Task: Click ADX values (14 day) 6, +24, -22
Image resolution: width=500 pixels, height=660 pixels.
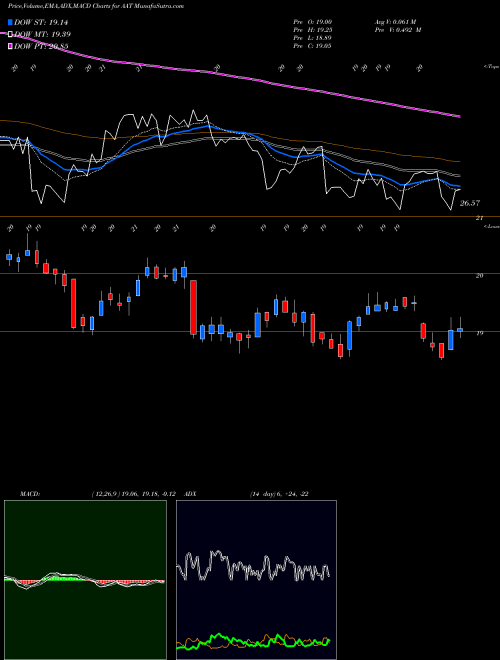Action: pos(279,494)
